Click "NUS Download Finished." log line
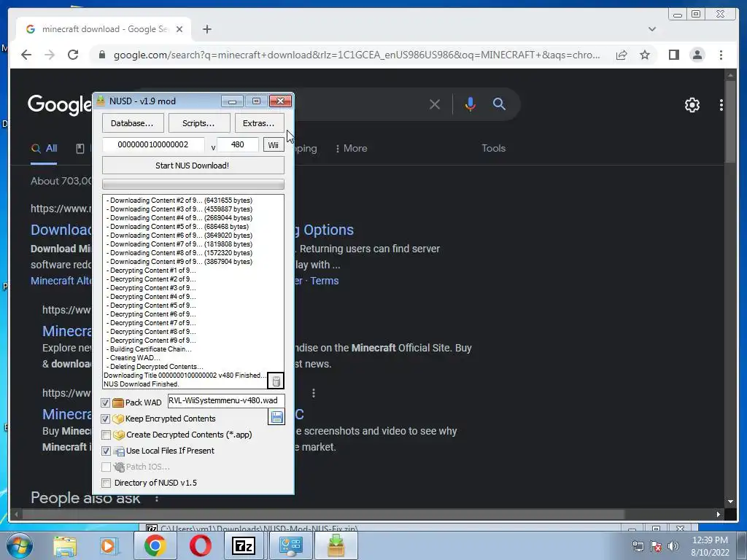 (x=142, y=384)
